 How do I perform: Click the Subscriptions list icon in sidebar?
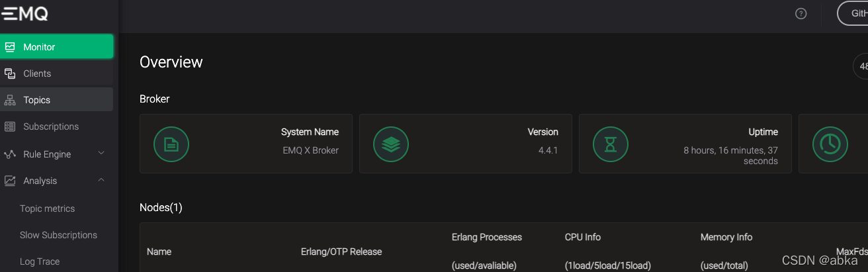[10, 126]
